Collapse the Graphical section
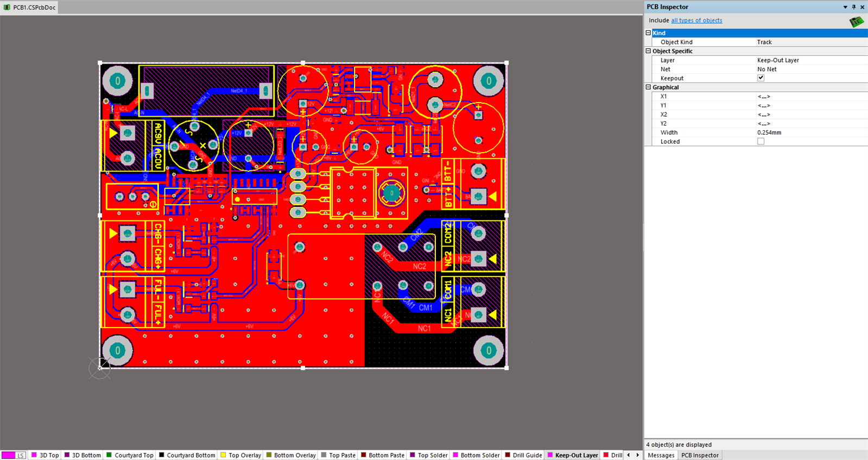The width and height of the screenshot is (868, 460). tap(648, 87)
